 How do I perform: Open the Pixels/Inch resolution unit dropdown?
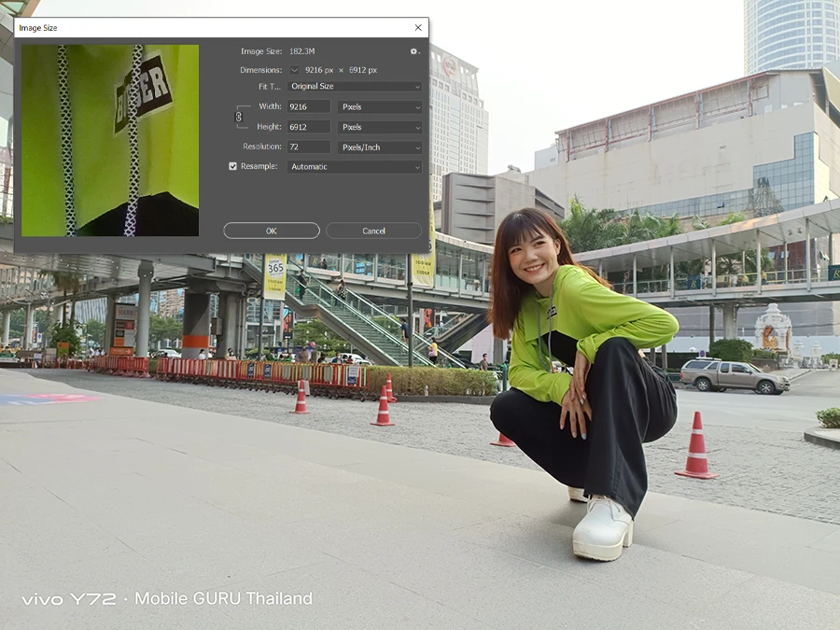(x=379, y=147)
